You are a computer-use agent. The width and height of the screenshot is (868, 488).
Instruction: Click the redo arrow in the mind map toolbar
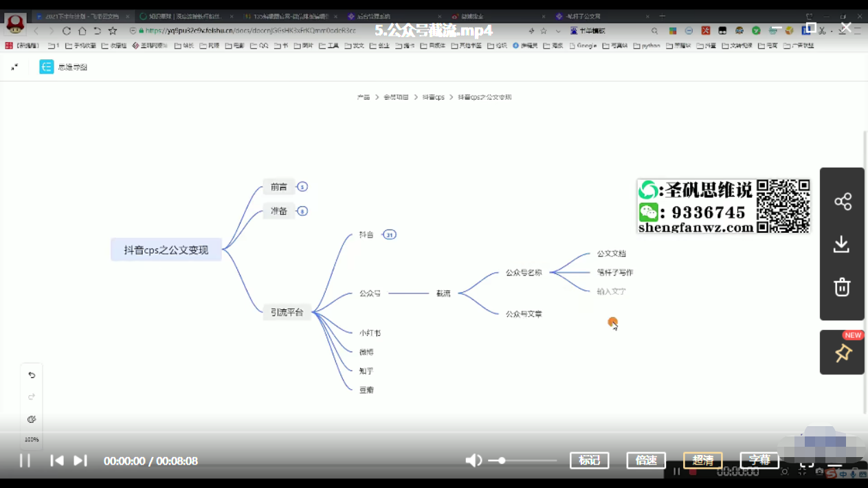tap(32, 397)
